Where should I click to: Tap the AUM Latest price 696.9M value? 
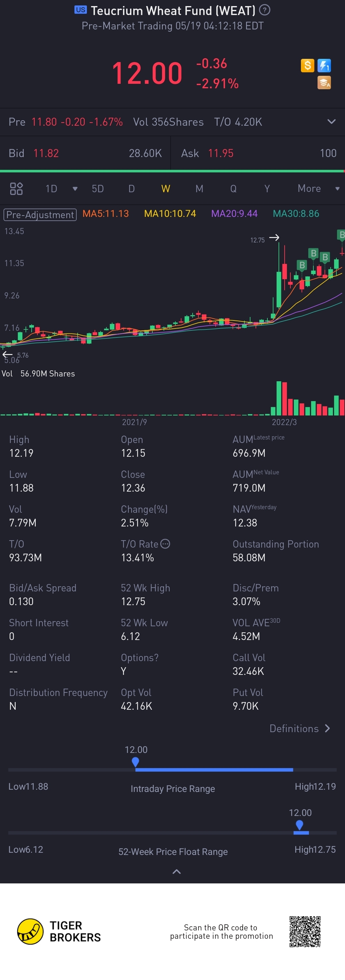pyautogui.click(x=249, y=453)
